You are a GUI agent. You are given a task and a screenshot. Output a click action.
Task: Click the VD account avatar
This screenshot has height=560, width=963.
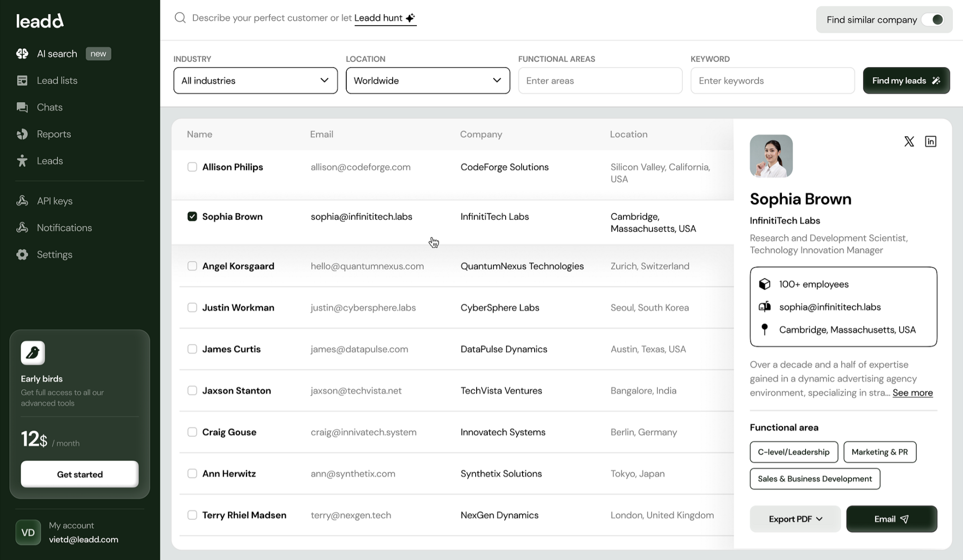(x=28, y=532)
